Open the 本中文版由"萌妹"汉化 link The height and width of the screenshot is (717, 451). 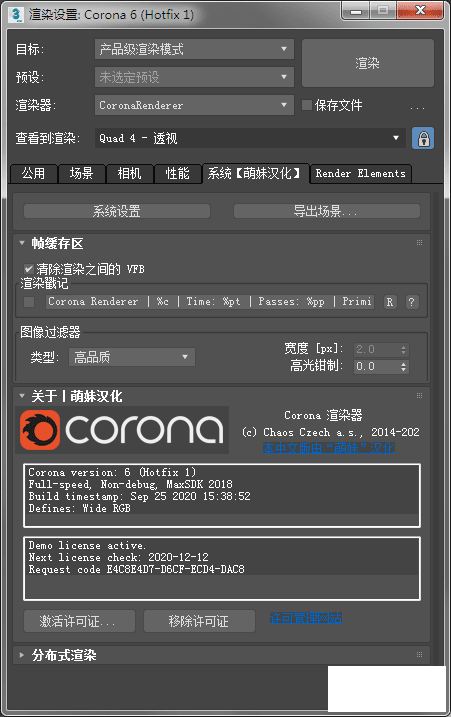328,448
